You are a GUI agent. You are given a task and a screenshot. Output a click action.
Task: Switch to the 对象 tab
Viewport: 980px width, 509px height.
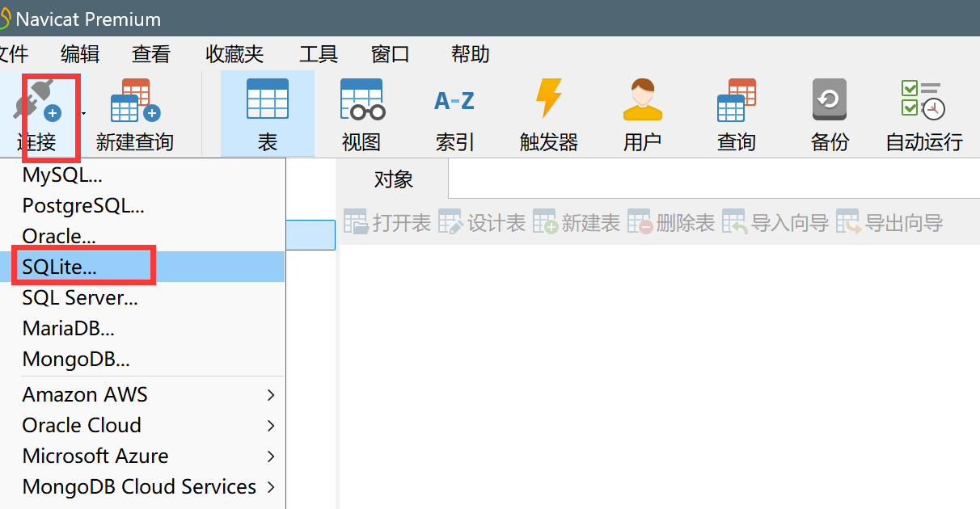(x=394, y=179)
